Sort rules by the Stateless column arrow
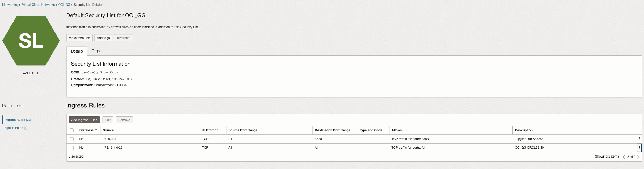The height and width of the screenshot is (169, 644). point(96,130)
